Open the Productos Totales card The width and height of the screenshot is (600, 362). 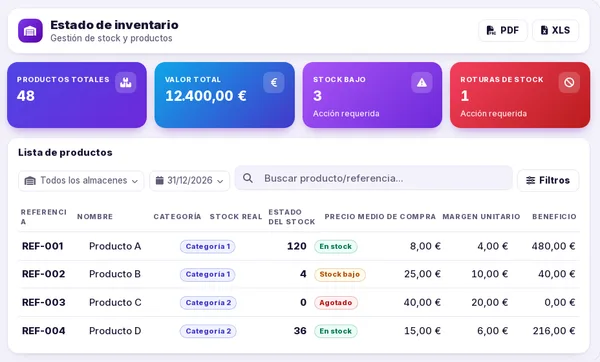point(77,95)
